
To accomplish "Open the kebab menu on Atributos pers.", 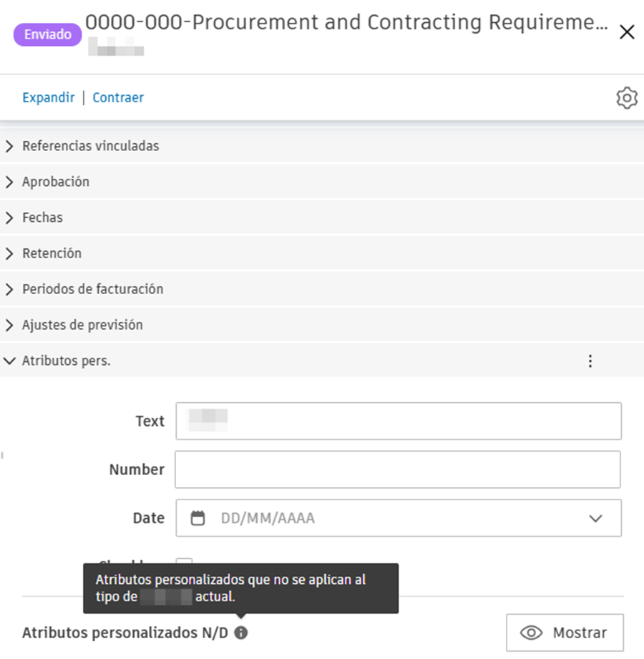I will click(x=590, y=361).
